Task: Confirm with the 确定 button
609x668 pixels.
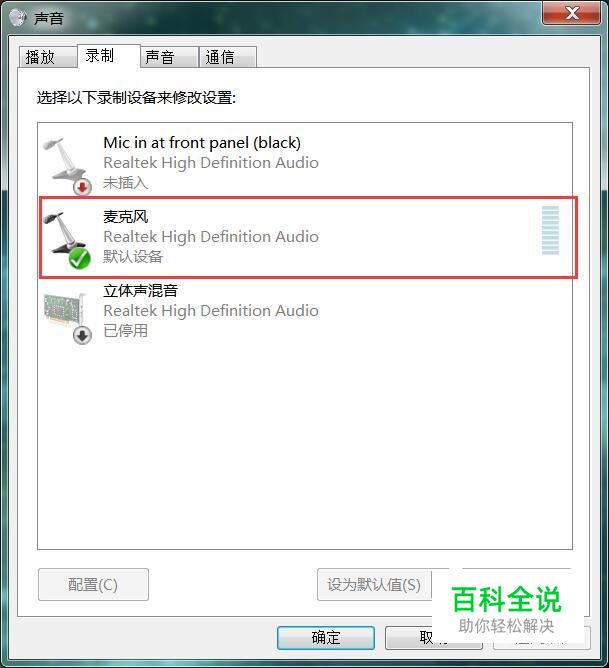Action: pyautogui.click(x=326, y=638)
